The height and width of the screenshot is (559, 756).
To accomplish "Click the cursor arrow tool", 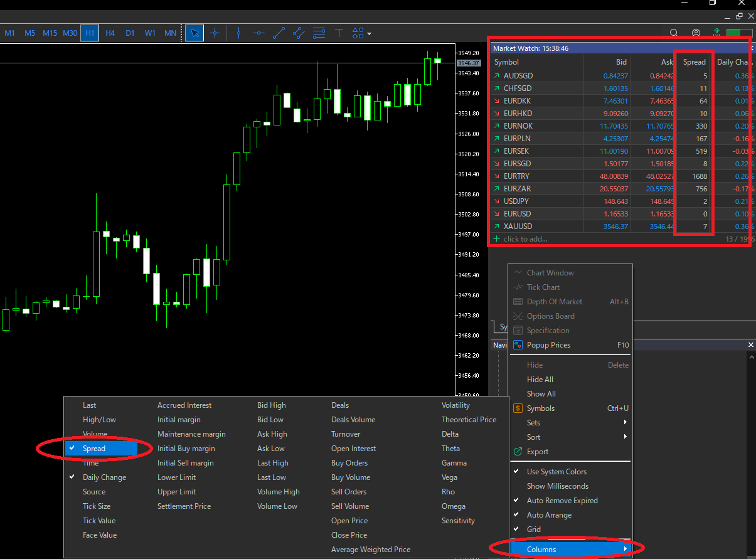I will (x=194, y=33).
